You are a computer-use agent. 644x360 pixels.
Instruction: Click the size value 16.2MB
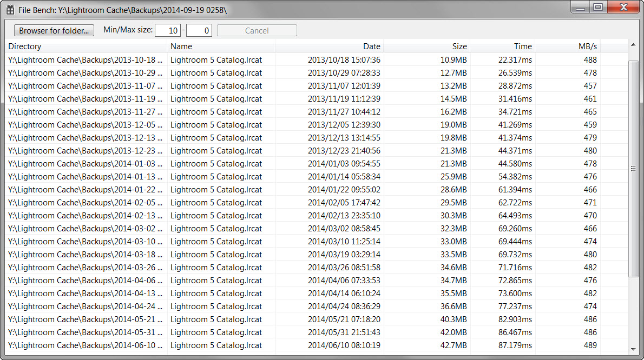[x=454, y=112]
